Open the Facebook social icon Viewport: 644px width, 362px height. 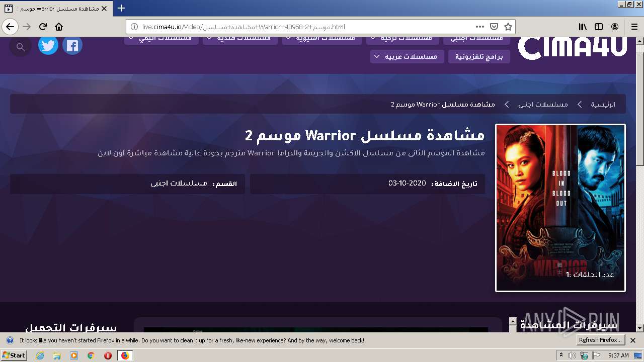[72, 46]
